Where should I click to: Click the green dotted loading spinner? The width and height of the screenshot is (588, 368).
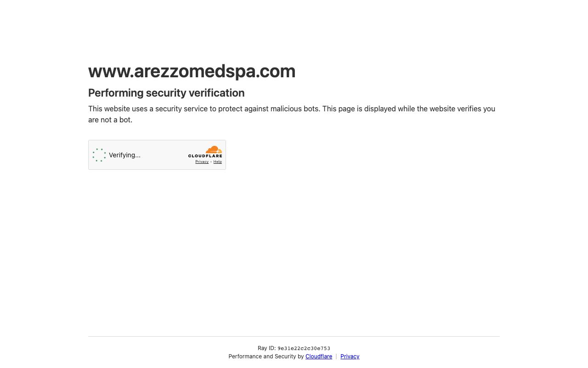tap(99, 155)
